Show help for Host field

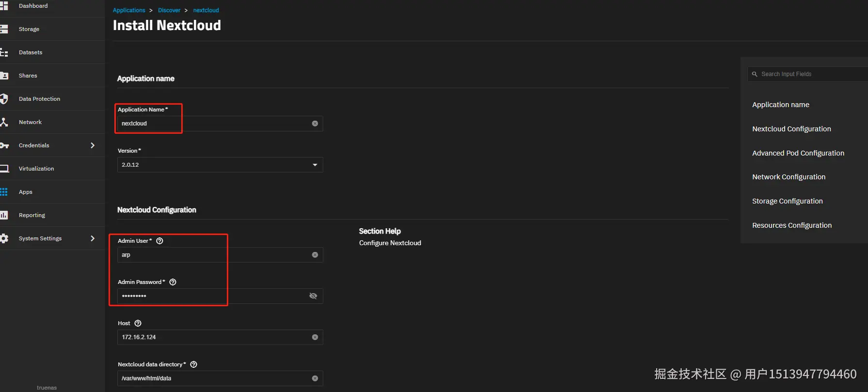pyautogui.click(x=138, y=323)
